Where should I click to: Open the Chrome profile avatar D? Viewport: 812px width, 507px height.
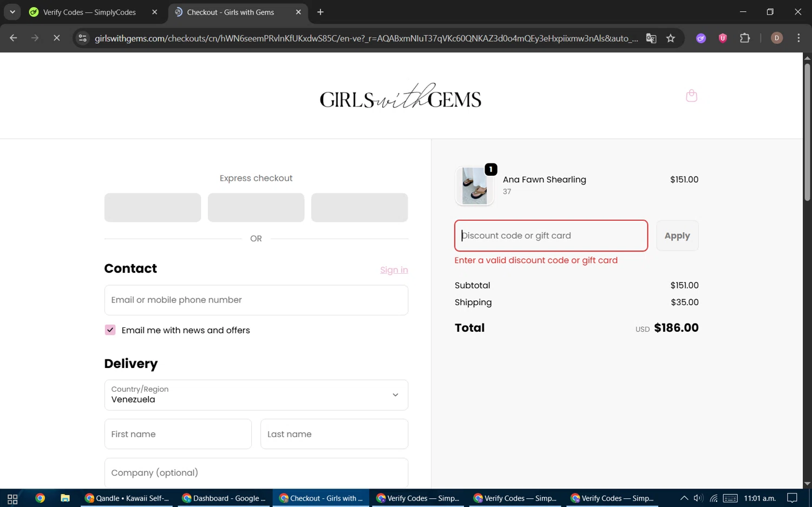coord(777,38)
